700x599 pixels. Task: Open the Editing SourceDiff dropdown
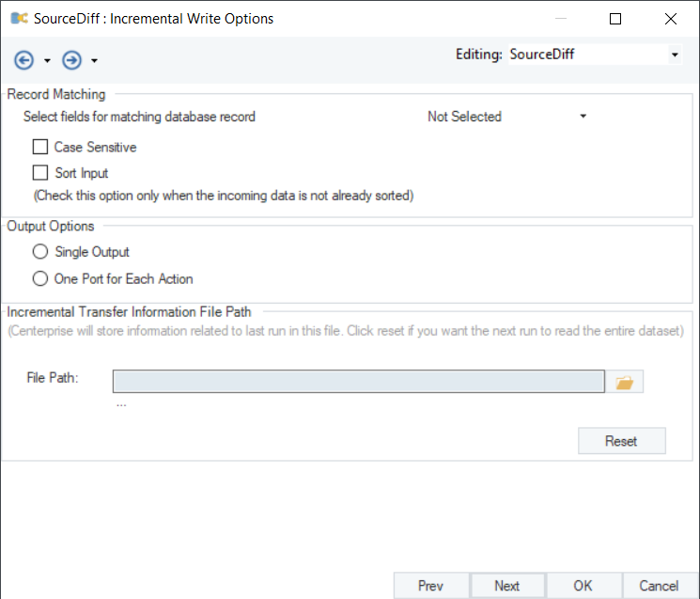[675, 55]
